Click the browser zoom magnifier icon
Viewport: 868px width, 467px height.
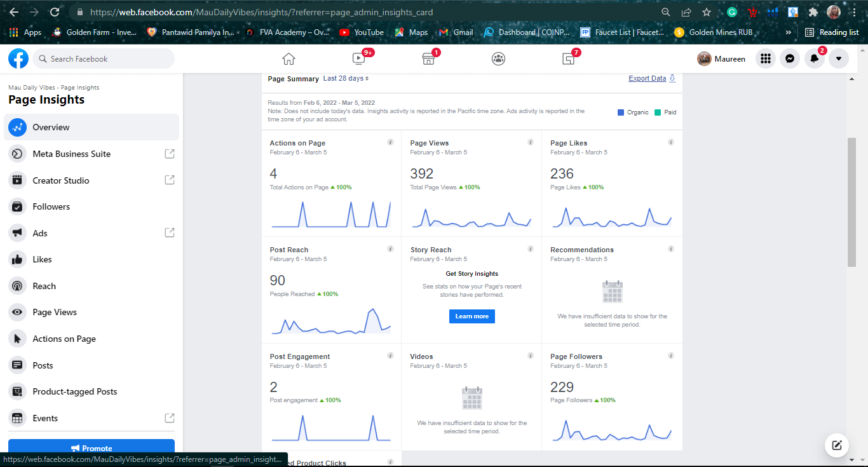666,12
